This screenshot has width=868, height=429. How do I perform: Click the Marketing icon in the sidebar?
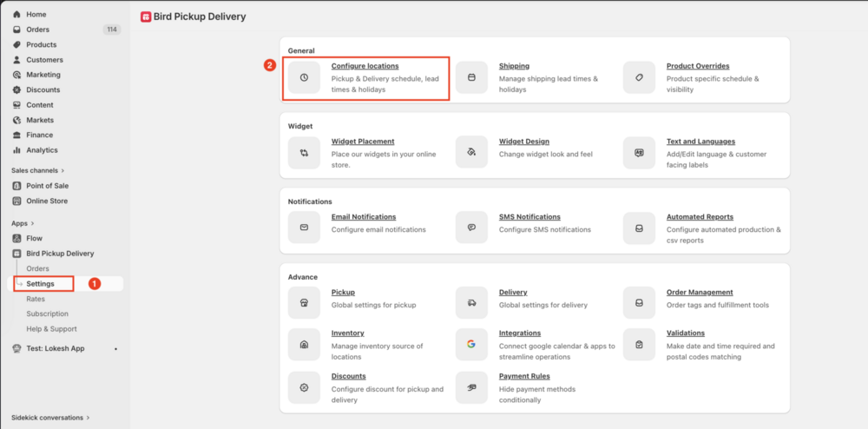[16, 75]
